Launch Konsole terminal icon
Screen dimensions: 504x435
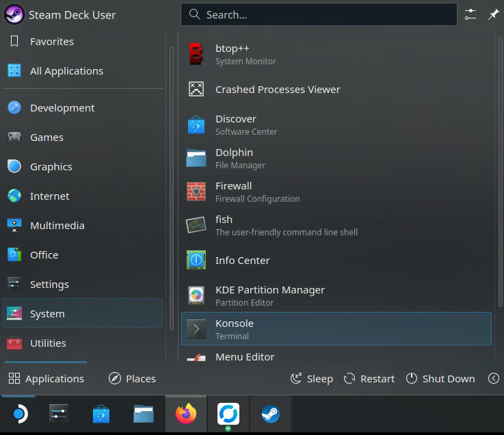point(196,329)
